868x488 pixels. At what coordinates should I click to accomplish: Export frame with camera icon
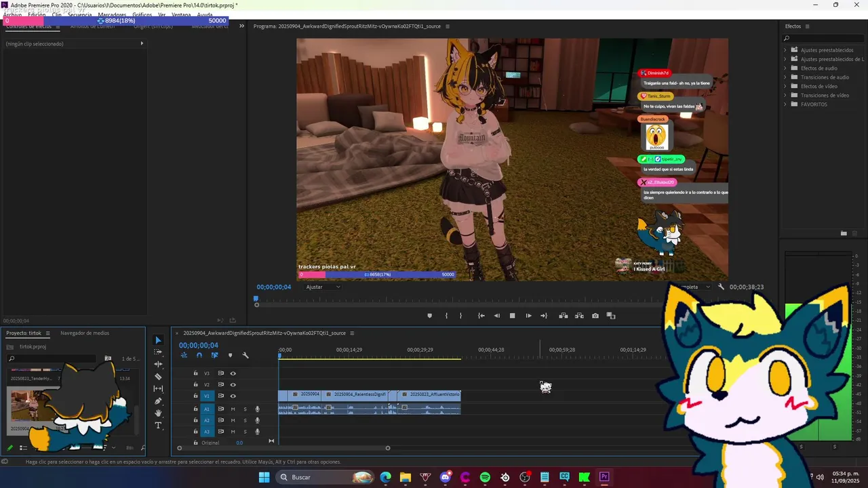click(x=595, y=316)
